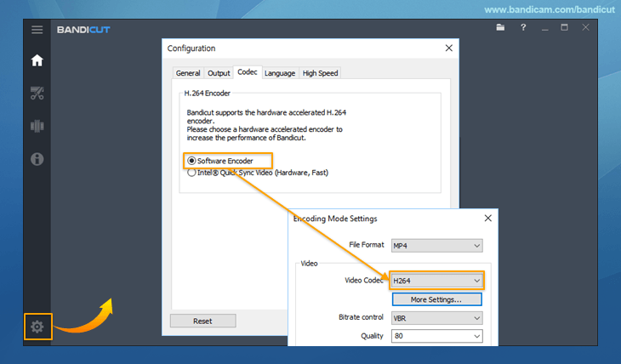Close the Encoding Mode Settings dialog
Image resolution: width=621 pixels, height=364 pixels.
(x=488, y=219)
